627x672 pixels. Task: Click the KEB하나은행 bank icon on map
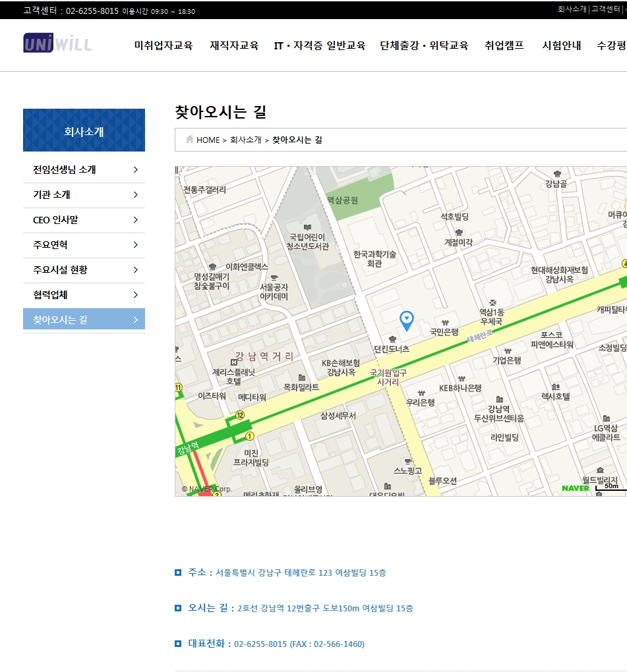[x=462, y=379]
